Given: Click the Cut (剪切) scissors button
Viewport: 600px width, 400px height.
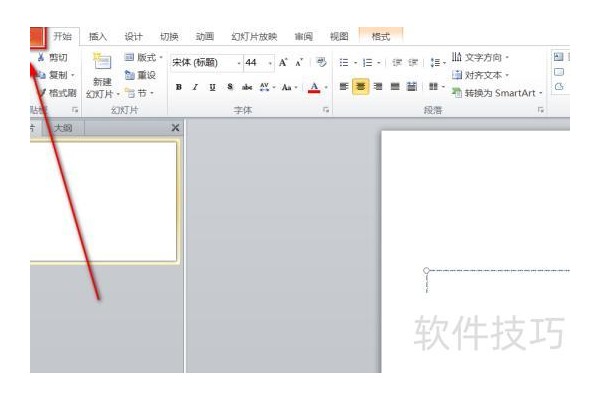Looking at the screenshot, I should [x=52, y=57].
